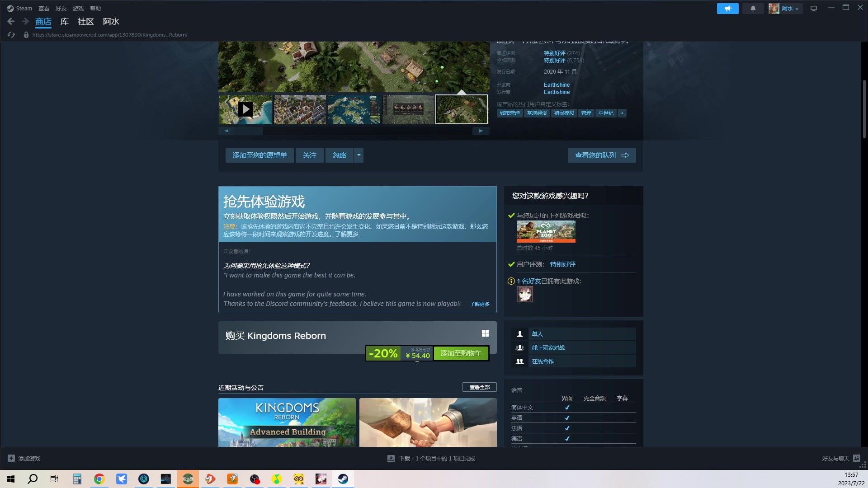868x488 pixels.
Task: Open the Planet Zoo similar game image
Action: click(546, 232)
